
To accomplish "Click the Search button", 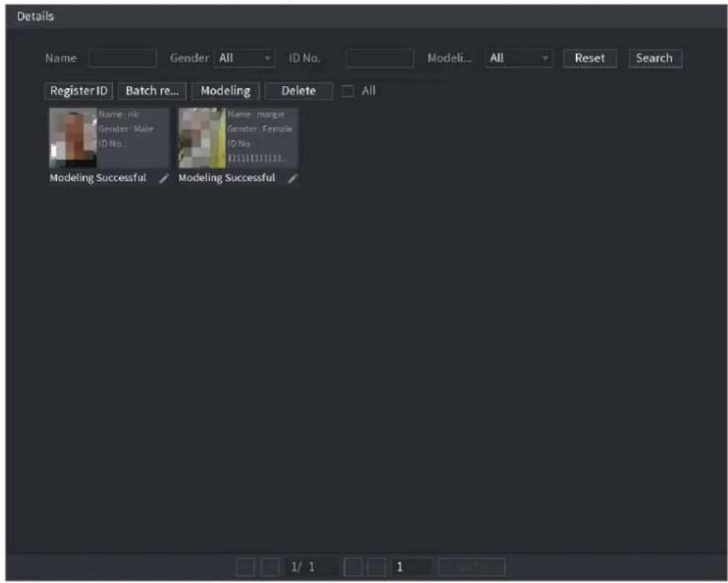I will tap(655, 58).
